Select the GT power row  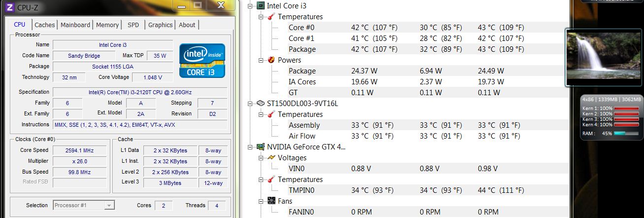coord(428,93)
